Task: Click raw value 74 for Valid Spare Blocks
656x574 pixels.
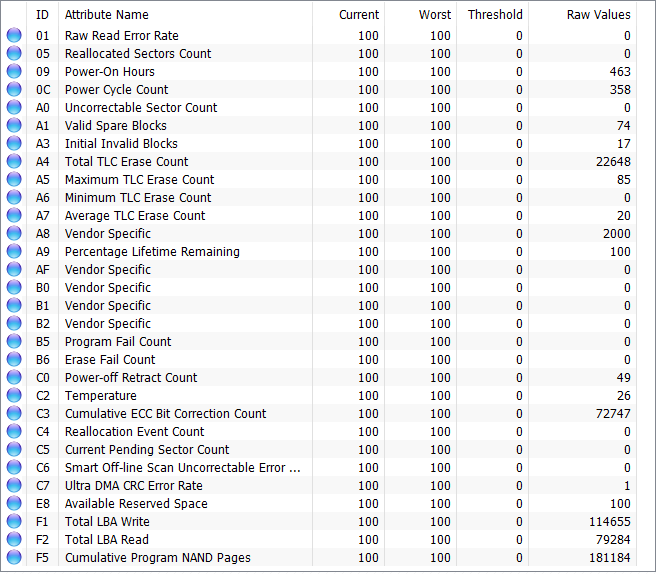Action: (x=623, y=126)
